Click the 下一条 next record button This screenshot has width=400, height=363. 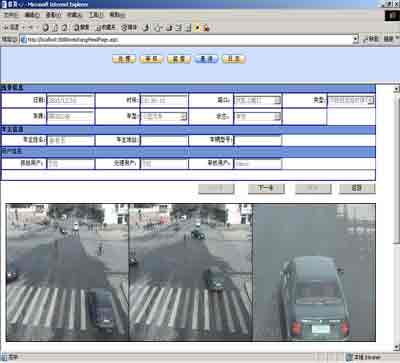(266, 189)
